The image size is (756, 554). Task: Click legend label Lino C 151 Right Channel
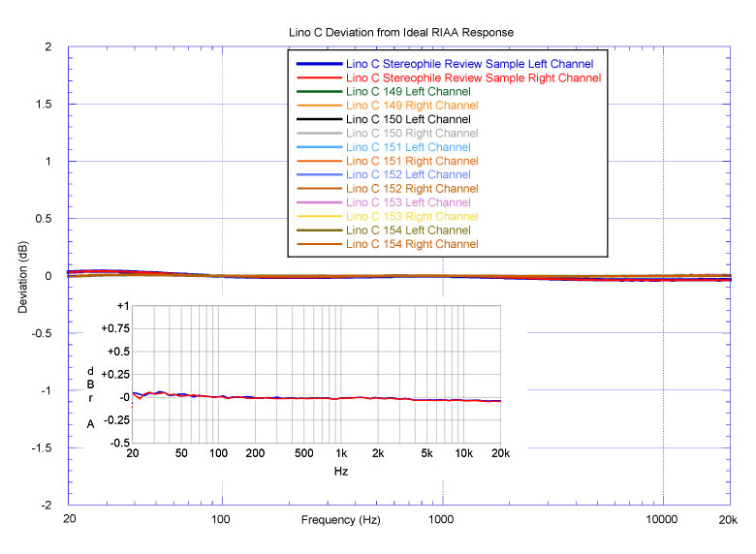412,161
